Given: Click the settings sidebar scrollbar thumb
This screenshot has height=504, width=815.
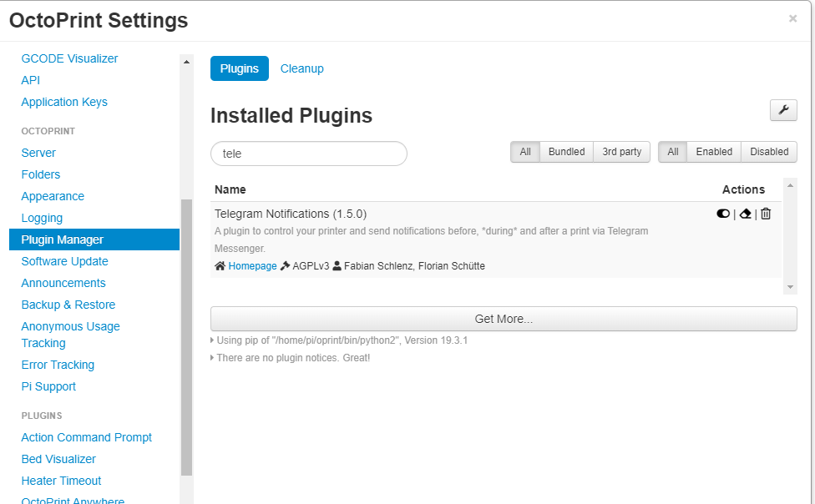Looking at the screenshot, I should point(186,337).
